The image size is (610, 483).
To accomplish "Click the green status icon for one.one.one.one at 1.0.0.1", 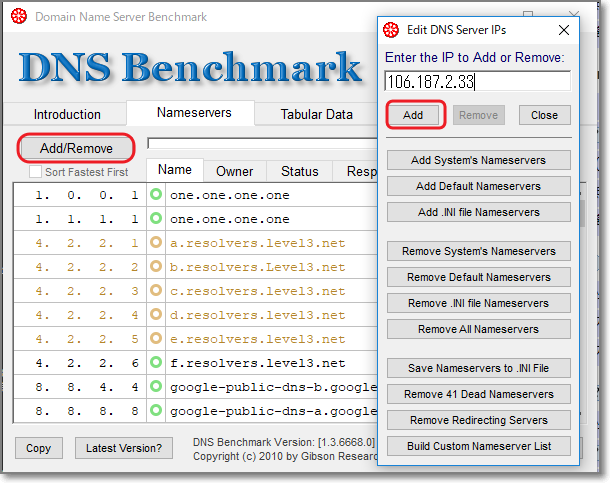I will (156, 195).
